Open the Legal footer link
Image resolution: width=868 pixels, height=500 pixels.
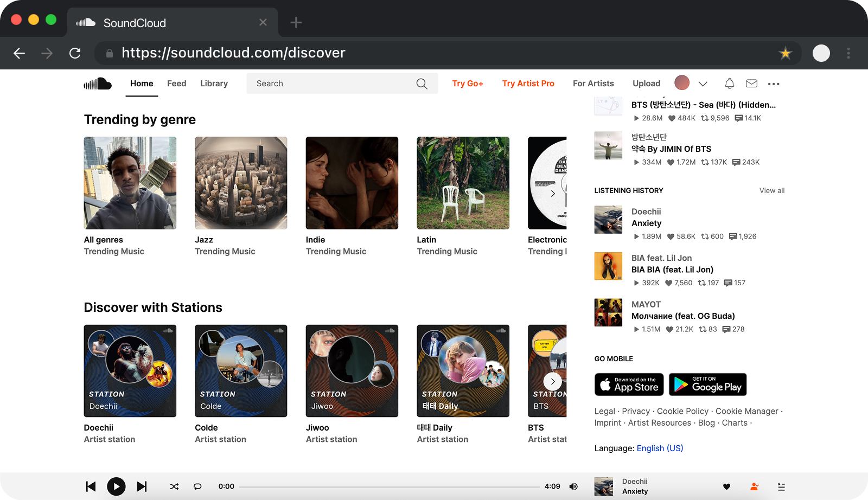pos(604,411)
